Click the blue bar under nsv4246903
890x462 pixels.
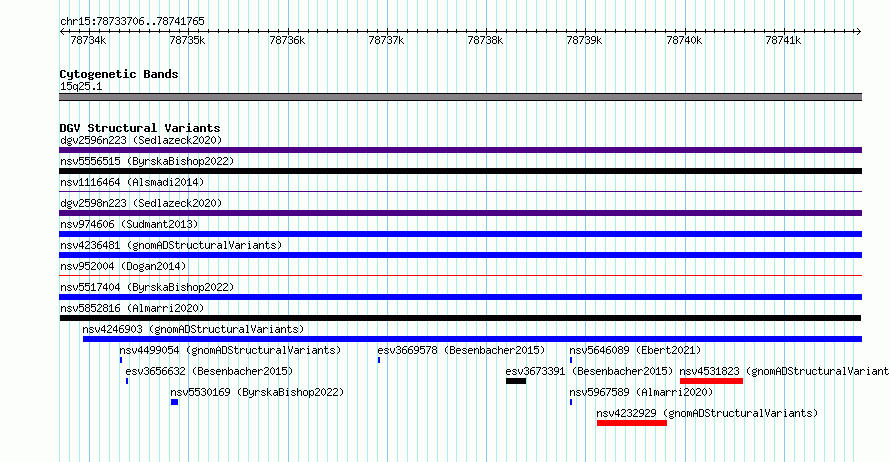point(472,339)
